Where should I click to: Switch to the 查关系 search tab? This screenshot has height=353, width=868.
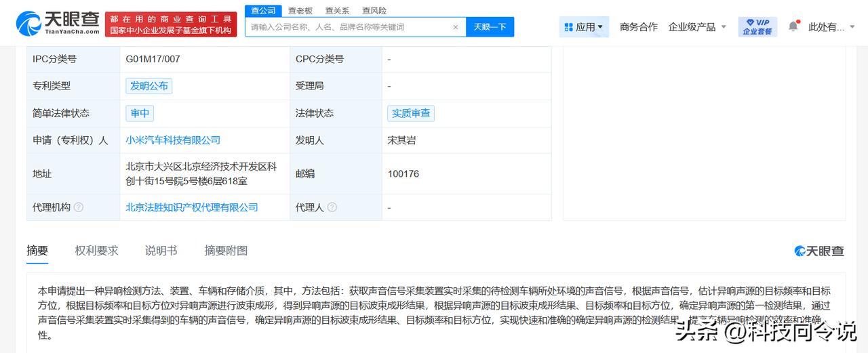tap(337, 11)
